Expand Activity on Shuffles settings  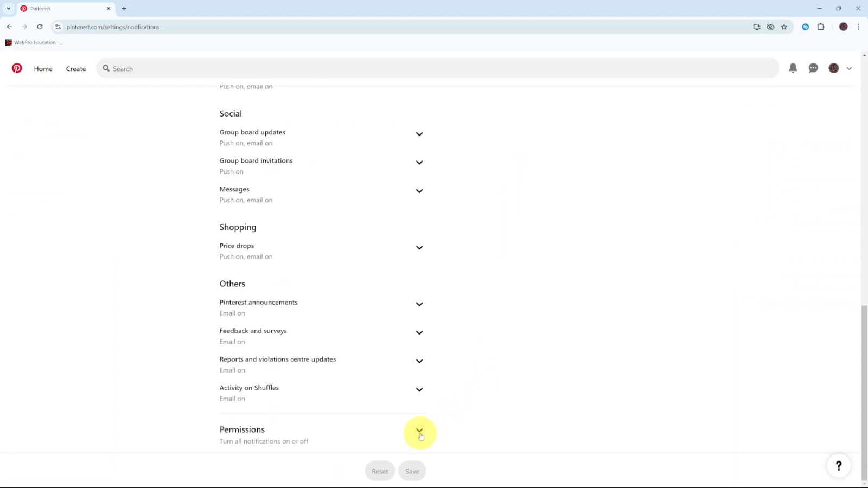pos(419,390)
